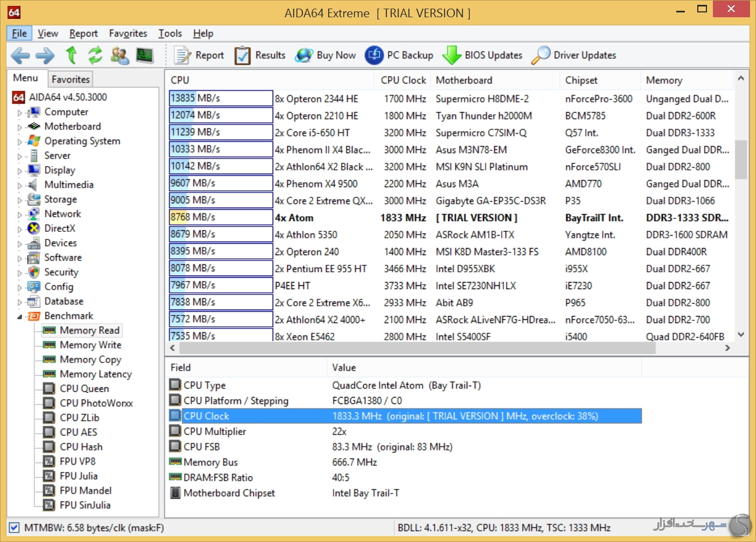
Task: Click the green Refresh icon
Action: [x=95, y=55]
